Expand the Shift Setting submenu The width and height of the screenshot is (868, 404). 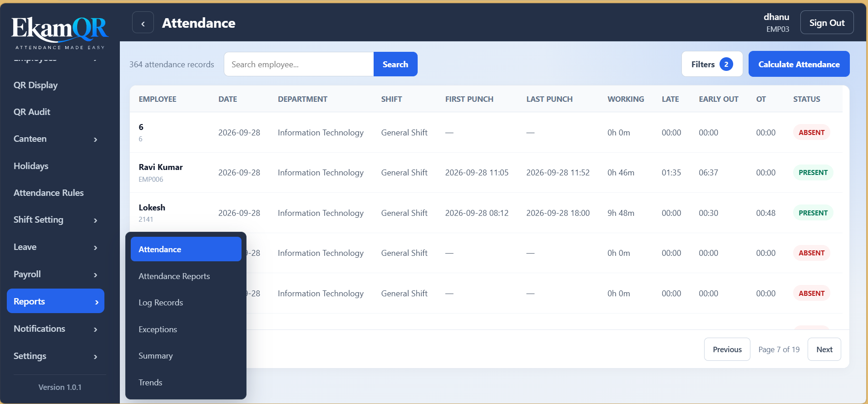[55, 220]
